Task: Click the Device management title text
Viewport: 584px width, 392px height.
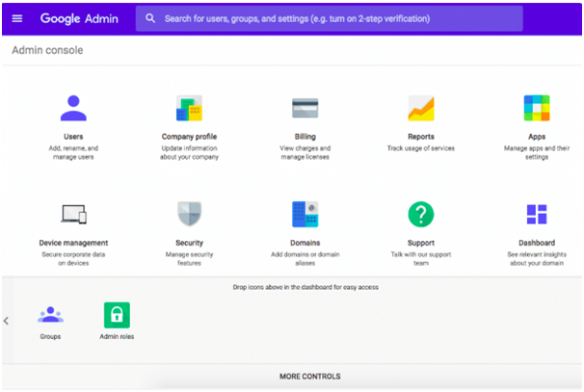Action: tap(73, 243)
